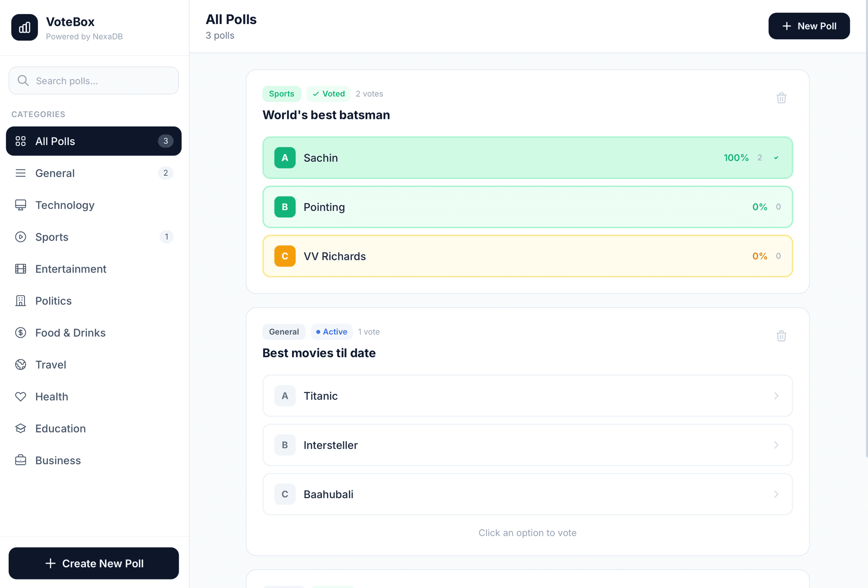Click the checkmark on the Sachin option
The width and height of the screenshot is (868, 588).
[776, 158]
